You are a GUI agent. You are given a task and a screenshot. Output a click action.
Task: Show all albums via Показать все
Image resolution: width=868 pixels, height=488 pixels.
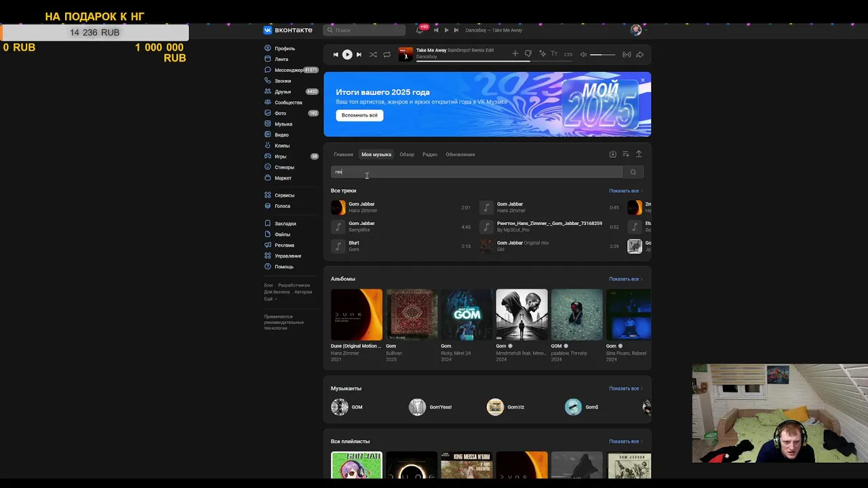pyautogui.click(x=625, y=279)
